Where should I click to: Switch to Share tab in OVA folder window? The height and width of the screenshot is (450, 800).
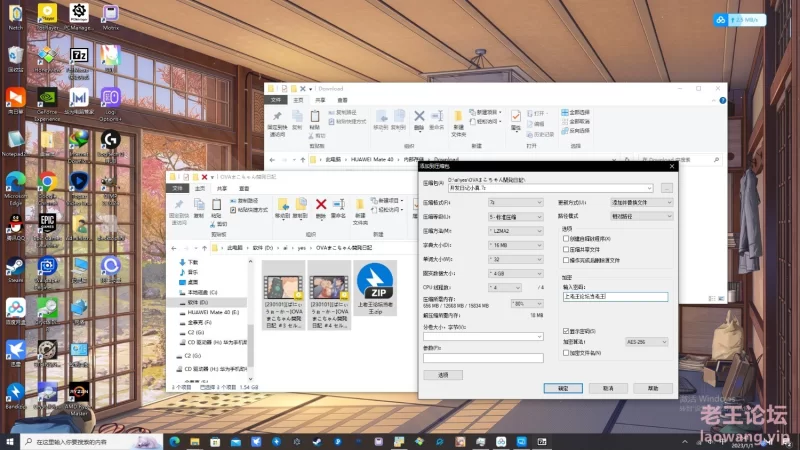[x=222, y=189]
